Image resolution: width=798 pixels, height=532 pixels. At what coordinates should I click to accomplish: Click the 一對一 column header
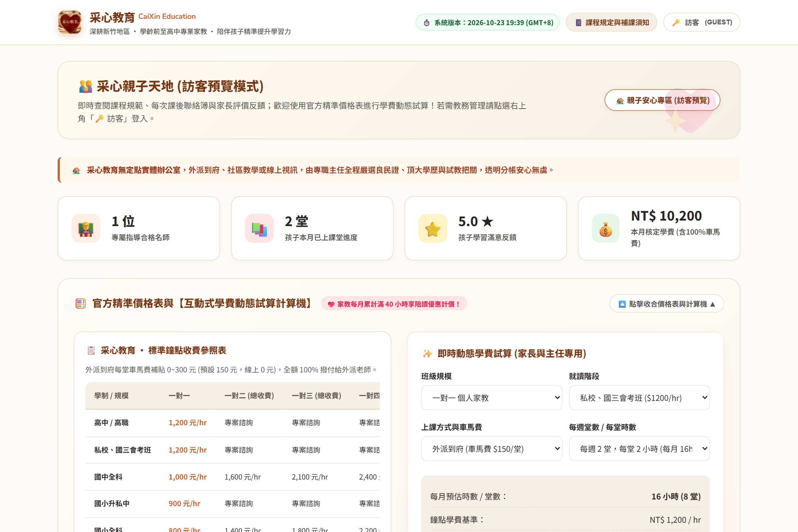point(179,396)
